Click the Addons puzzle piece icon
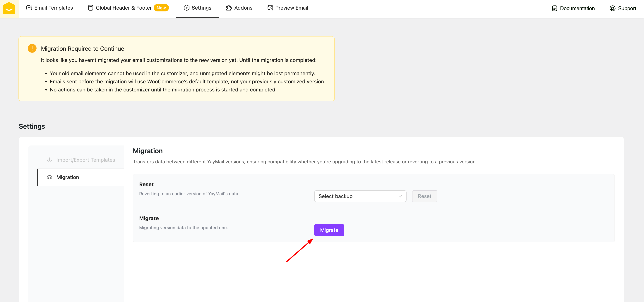 [229, 8]
